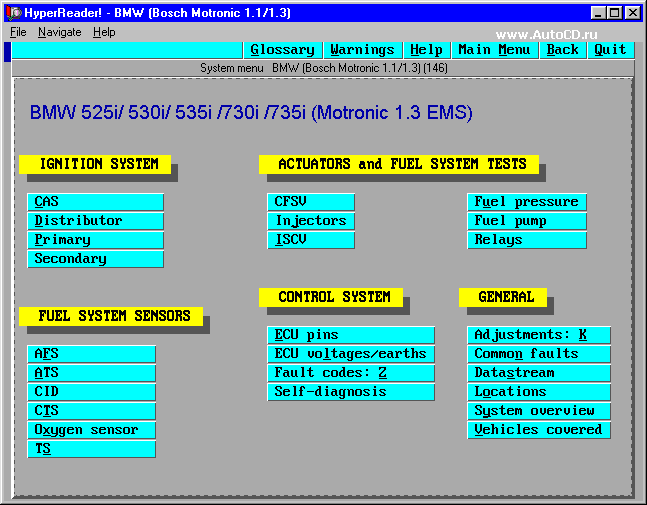Maximize the HyperReader window
Image resolution: width=647 pixels, height=505 pixels.
pyautogui.click(x=614, y=13)
